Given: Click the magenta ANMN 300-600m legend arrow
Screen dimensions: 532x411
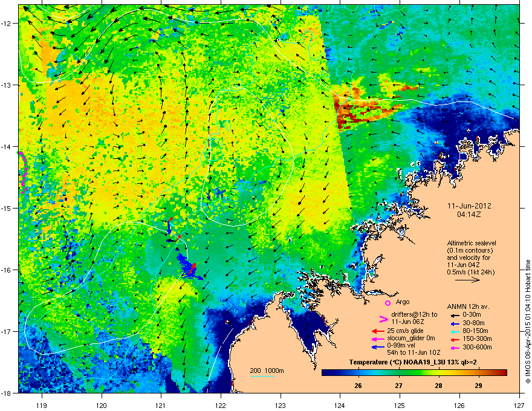Looking at the screenshot, I should [x=455, y=348].
